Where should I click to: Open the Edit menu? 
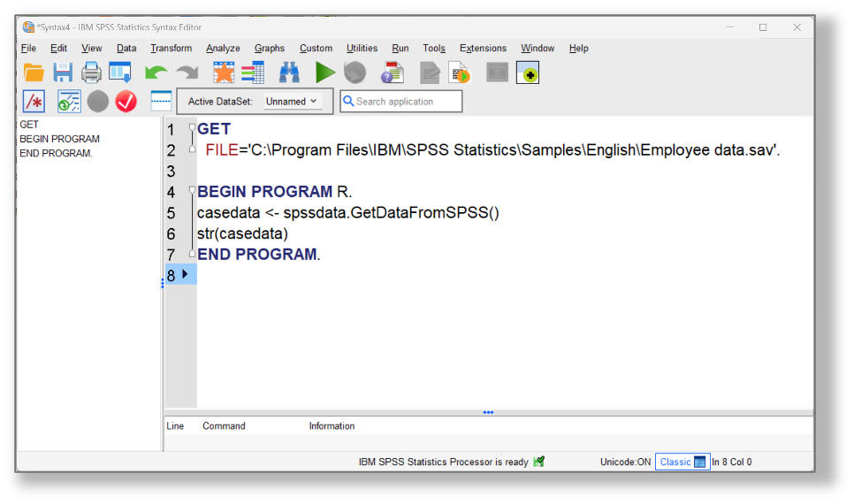(59, 48)
